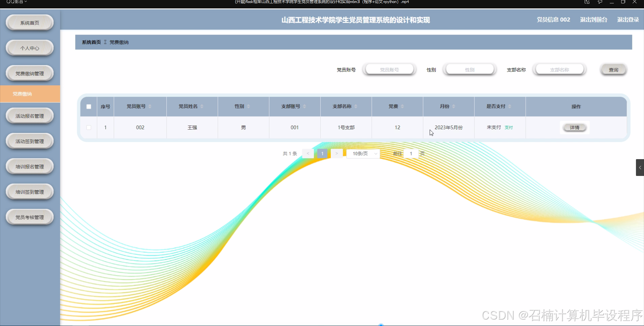Focus the 性别 search field
Image resolution: width=644 pixels, height=326 pixels.
coord(470,69)
